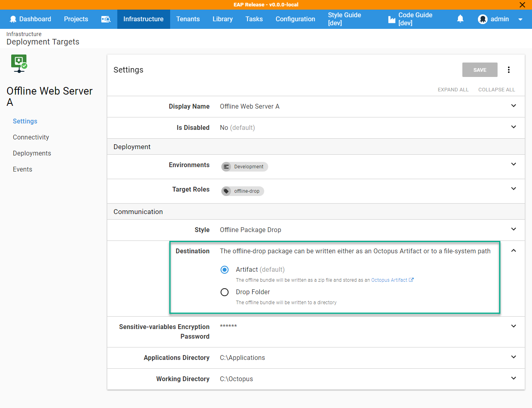Screen dimensions: 532x408
Task: Expand the Applications Directory section
Action: pos(514,357)
